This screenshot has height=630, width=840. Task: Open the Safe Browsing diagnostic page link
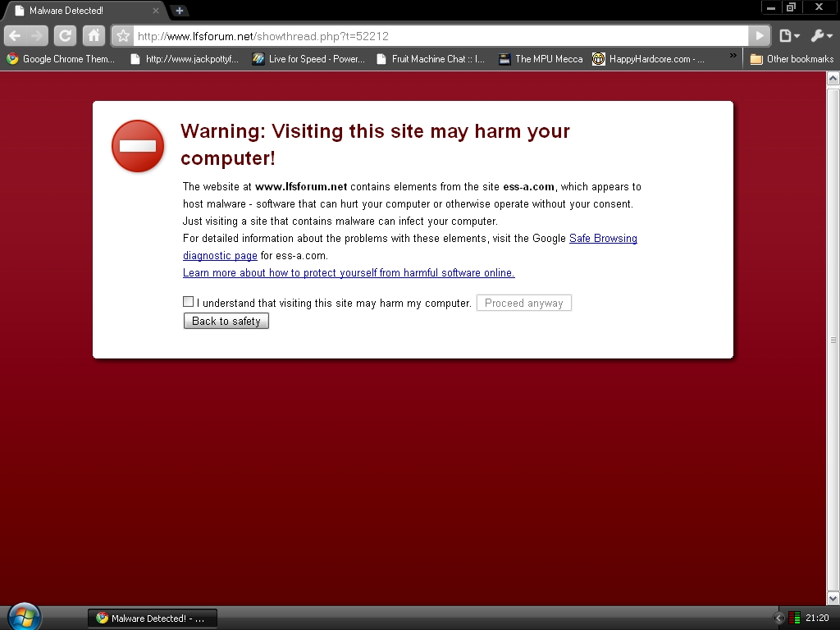pos(410,247)
